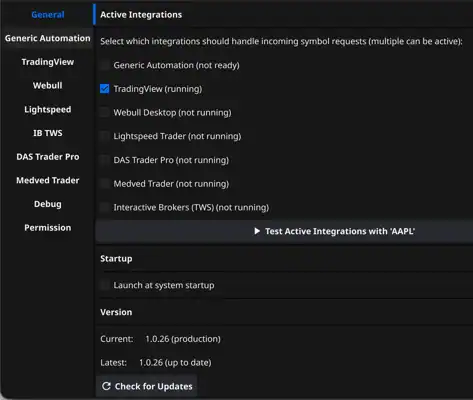Click the 'DAS Trader Pro (not running)' label
Image resolution: width=473 pixels, height=400 pixels.
click(x=171, y=160)
